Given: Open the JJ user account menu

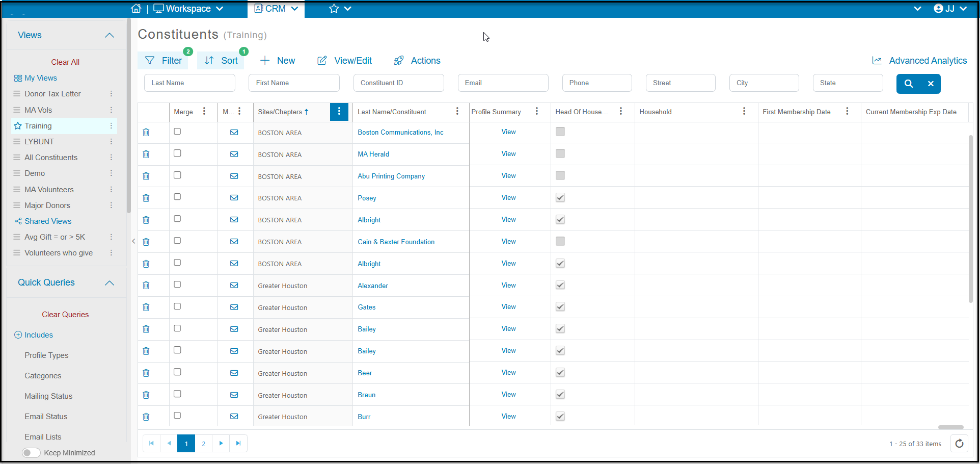Looking at the screenshot, I should point(950,9).
